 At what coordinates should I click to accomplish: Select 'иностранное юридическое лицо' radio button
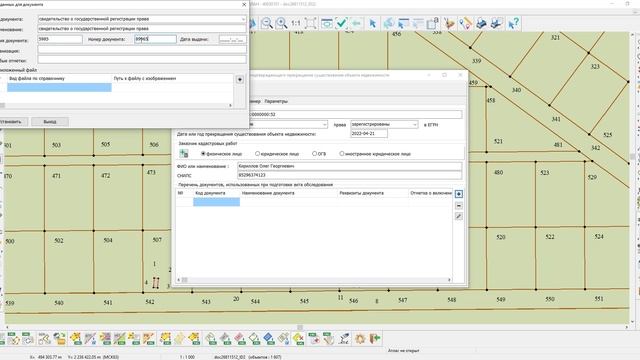342,154
